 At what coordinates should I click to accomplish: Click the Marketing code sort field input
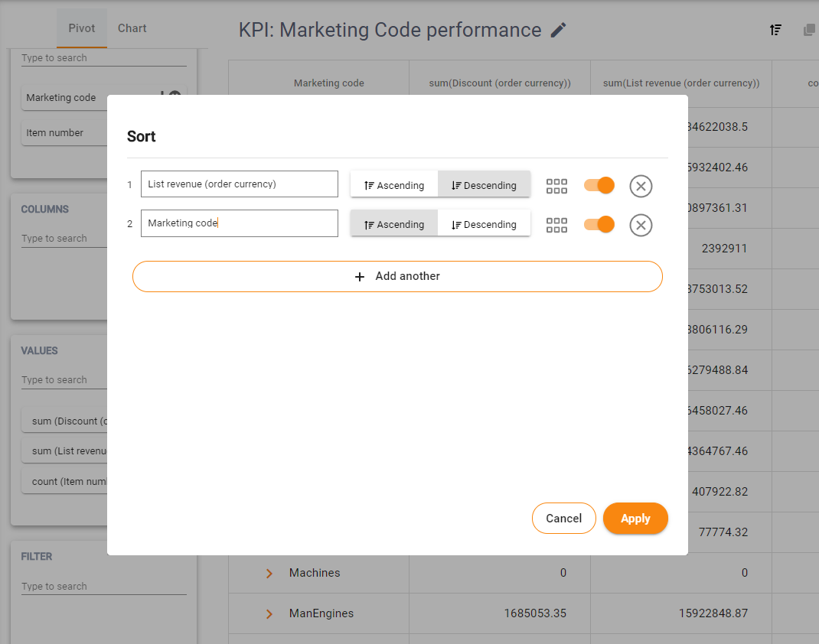pyautogui.click(x=239, y=223)
